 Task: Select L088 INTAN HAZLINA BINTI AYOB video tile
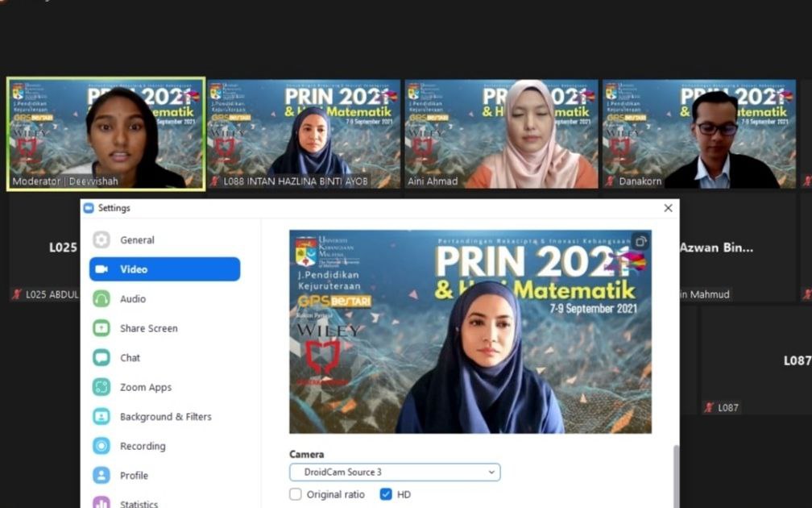coord(304,134)
